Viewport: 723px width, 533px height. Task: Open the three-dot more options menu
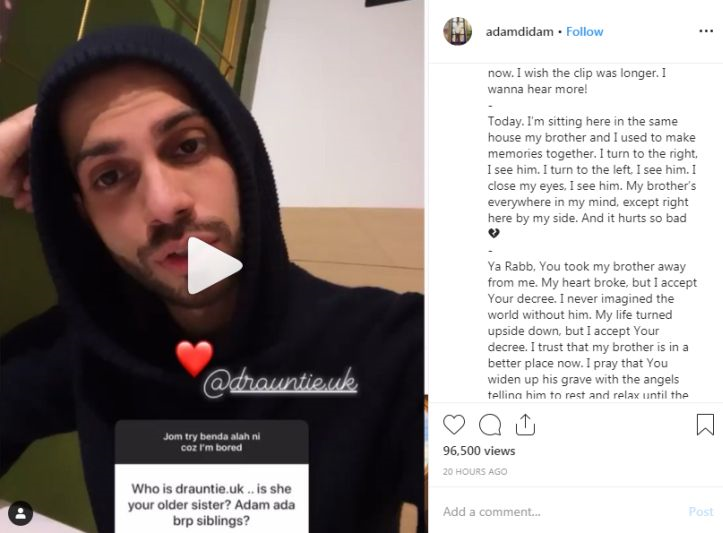click(706, 31)
